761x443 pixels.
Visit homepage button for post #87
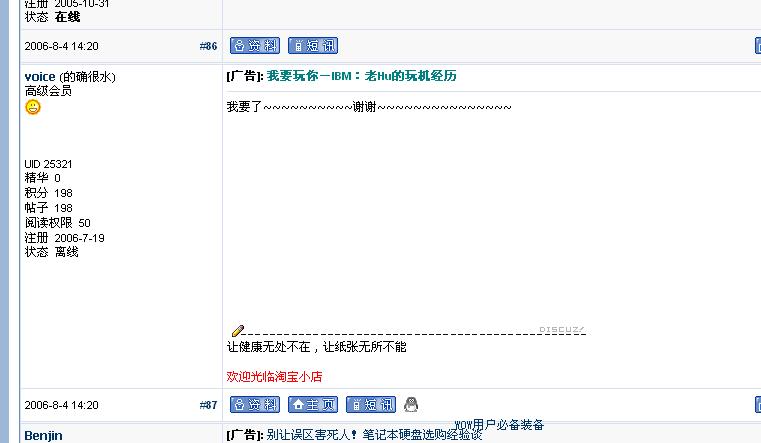[313, 405]
